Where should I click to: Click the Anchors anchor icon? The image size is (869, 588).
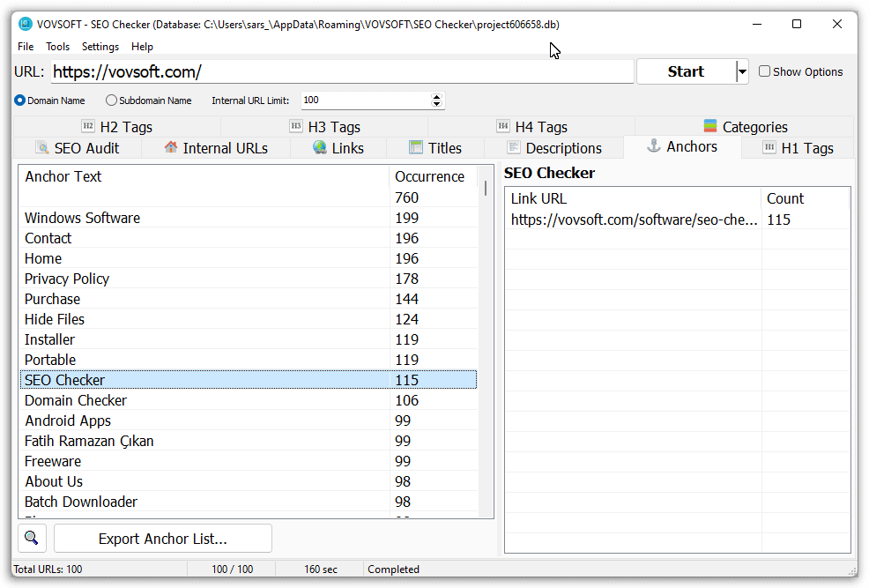[654, 145]
